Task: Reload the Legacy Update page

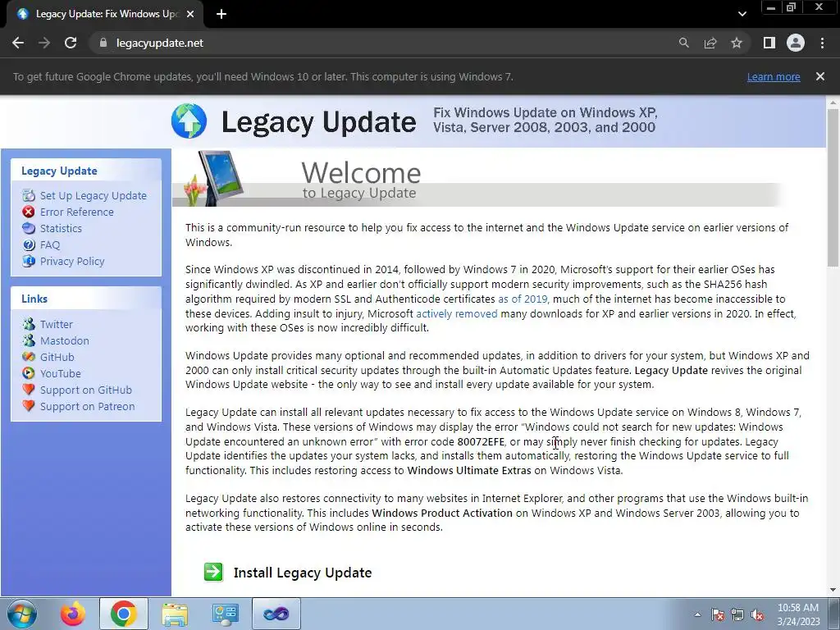Action: (x=71, y=43)
